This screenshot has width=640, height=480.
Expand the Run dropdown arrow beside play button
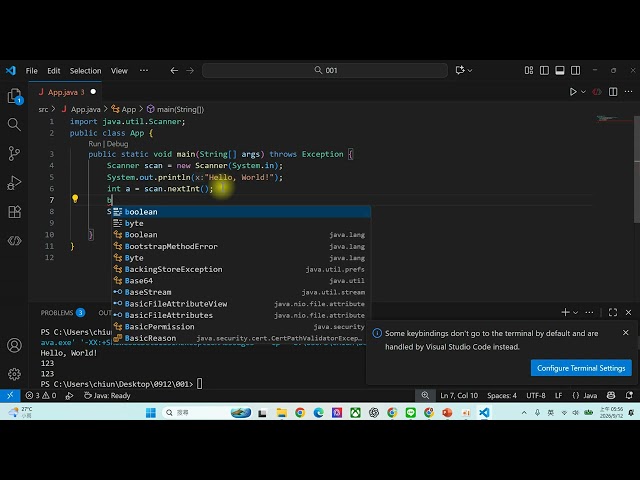pyautogui.click(x=583, y=92)
